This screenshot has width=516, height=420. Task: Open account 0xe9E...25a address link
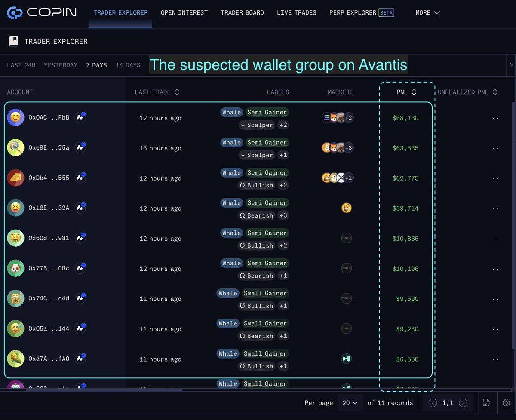[49, 148]
